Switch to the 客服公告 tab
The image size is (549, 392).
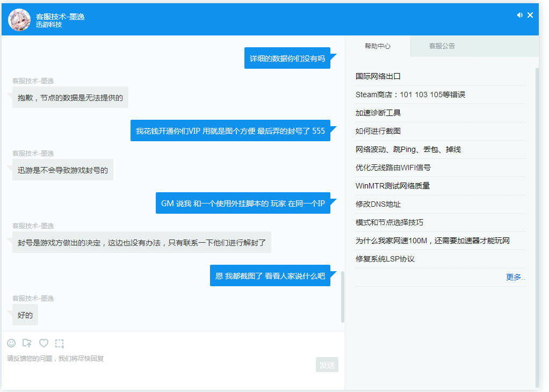(x=442, y=46)
